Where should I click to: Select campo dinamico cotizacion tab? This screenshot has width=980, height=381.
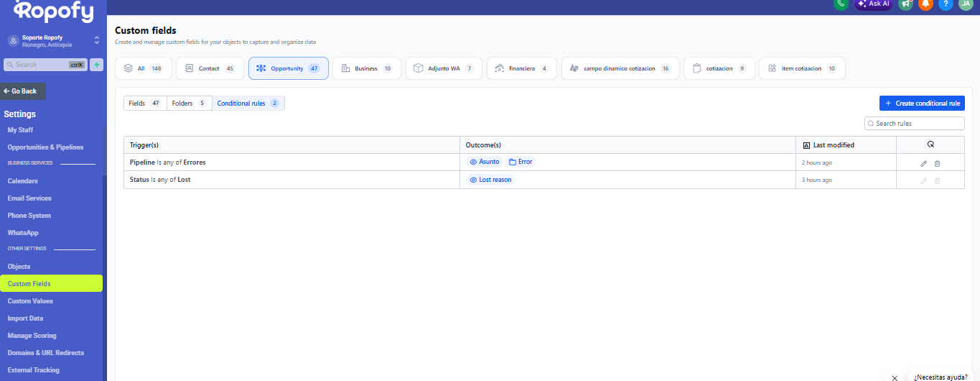pyautogui.click(x=620, y=68)
